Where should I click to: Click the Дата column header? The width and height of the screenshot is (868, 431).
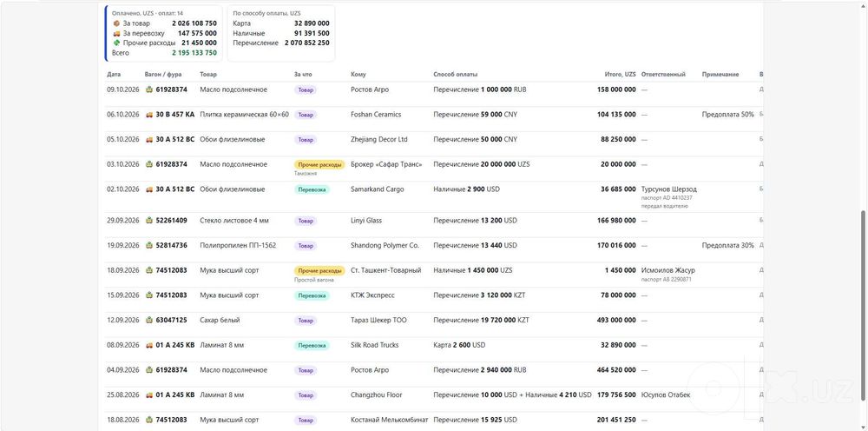pyautogui.click(x=114, y=74)
